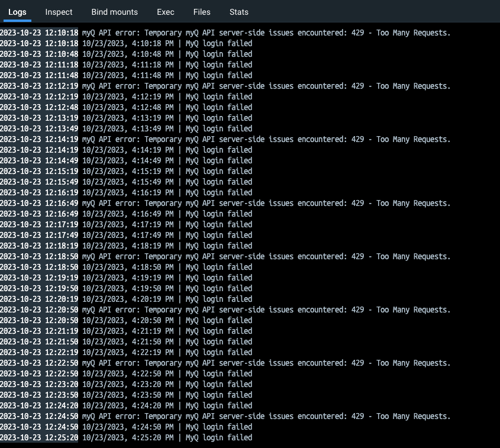Click the 4:10:48 PM login failed entry
Image resolution: width=500 pixels, height=448 pixels.
point(126,54)
